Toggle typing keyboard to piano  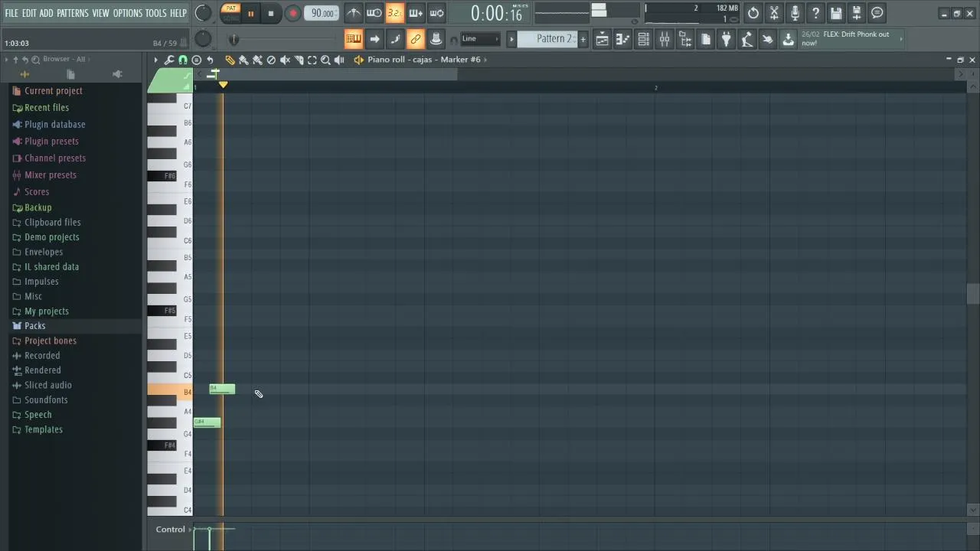click(x=353, y=39)
